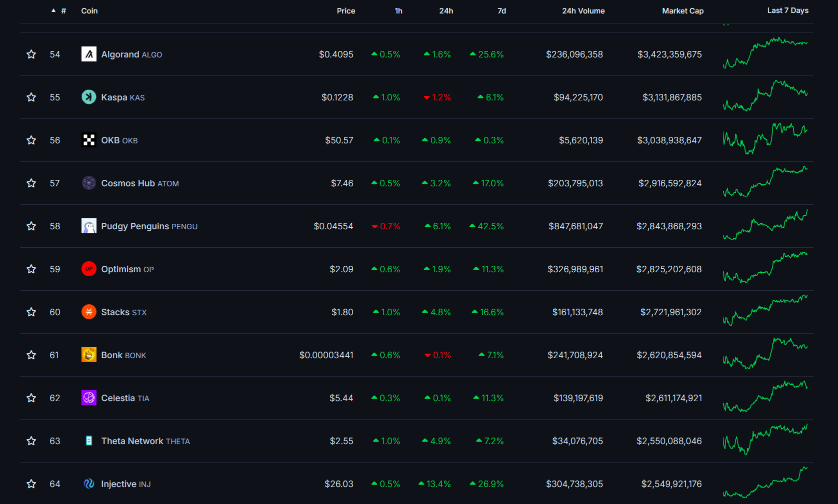Toggle the star for Optimism
The height and width of the screenshot is (504, 838).
(x=31, y=269)
